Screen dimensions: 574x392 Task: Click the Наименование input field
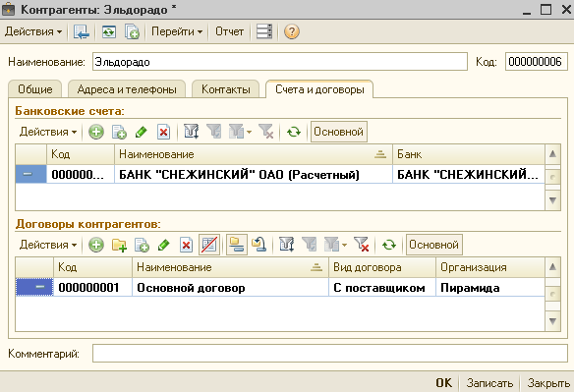pyautogui.click(x=280, y=62)
